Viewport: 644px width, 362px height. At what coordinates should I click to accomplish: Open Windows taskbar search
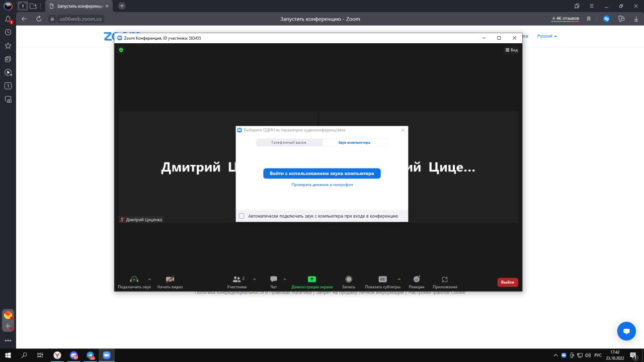24,355
